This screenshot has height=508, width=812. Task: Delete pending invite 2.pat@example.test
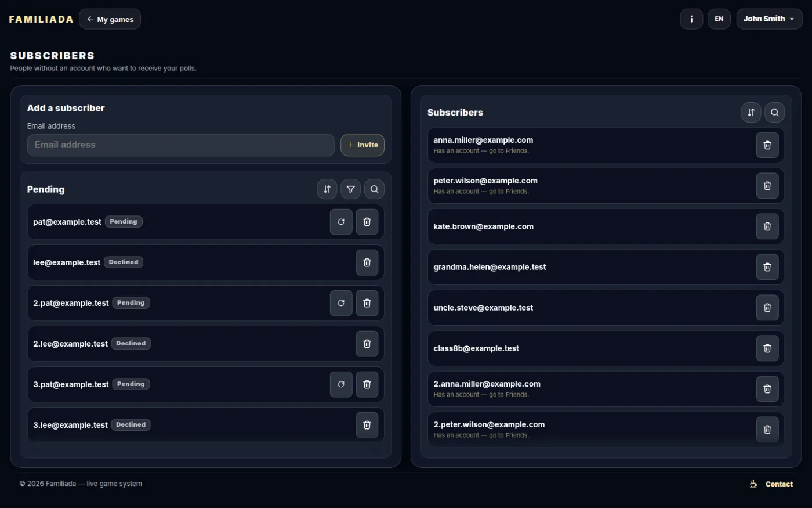tap(367, 303)
